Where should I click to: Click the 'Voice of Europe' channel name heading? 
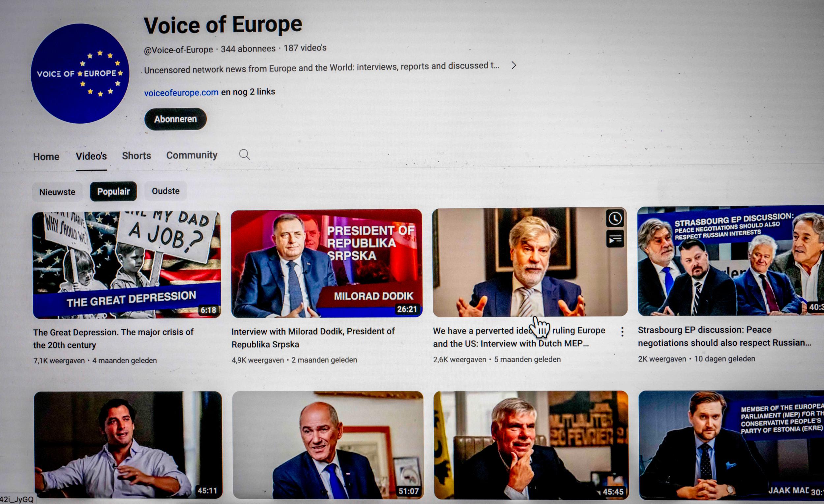pyautogui.click(x=223, y=25)
